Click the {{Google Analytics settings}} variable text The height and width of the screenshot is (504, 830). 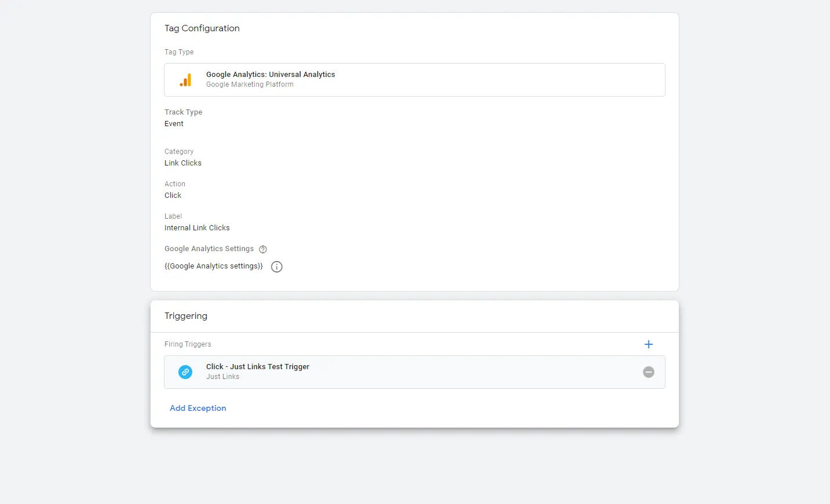pyautogui.click(x=214, y=266)
